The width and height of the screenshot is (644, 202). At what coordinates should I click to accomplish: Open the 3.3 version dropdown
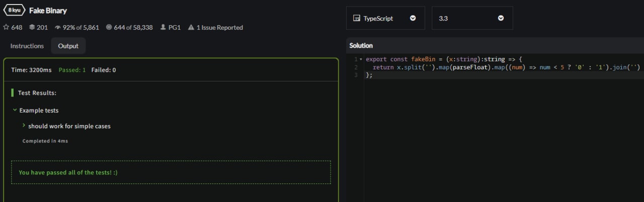click(472, 18)
